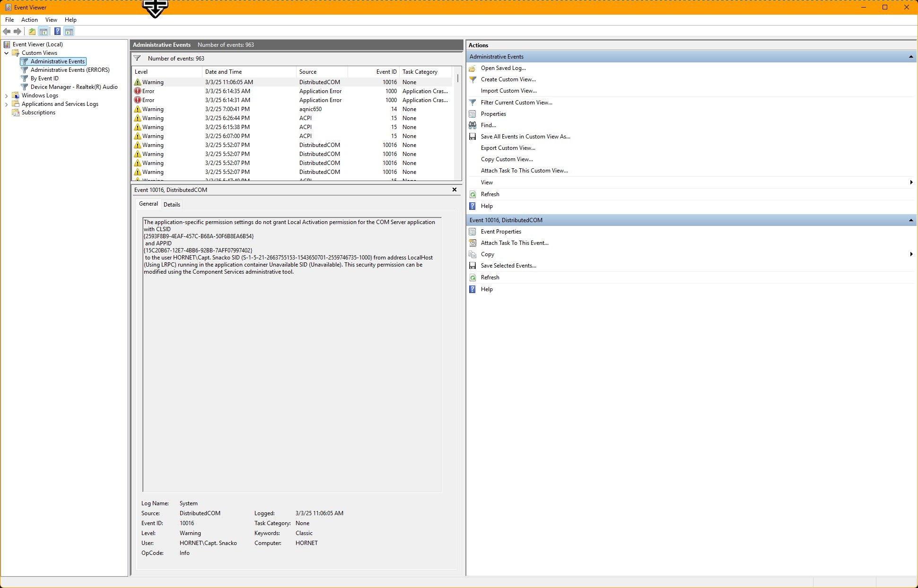Click the Find binoculars icon
The height and width of the screenshot is (588, 918).
(472, 125)
